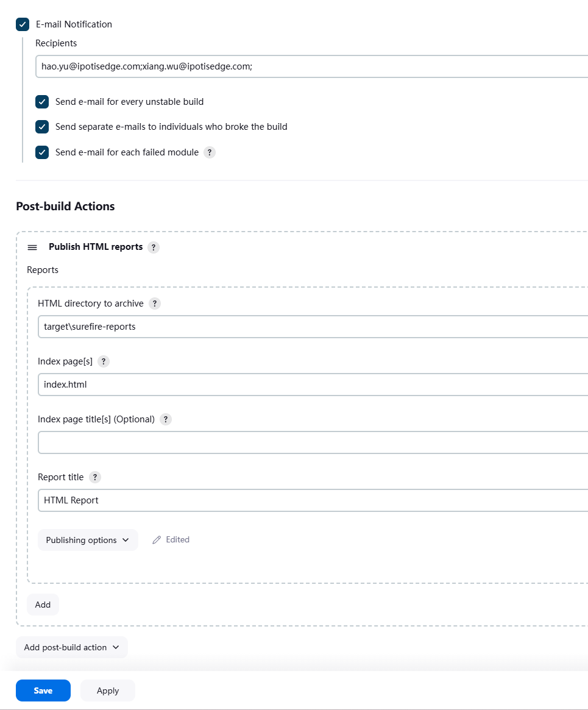
Task: Toggle Send e-mail for every unstable build
Action: click(42, 102)
